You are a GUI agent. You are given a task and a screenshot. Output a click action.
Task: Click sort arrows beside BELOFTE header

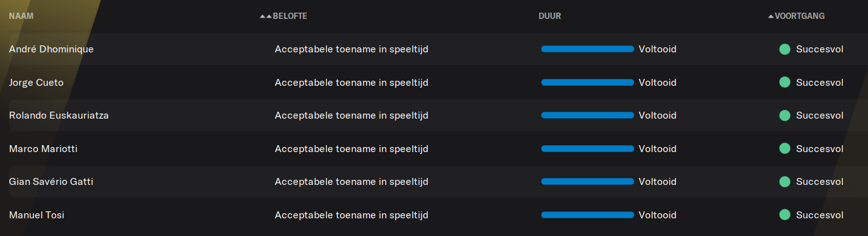(266, 16)
